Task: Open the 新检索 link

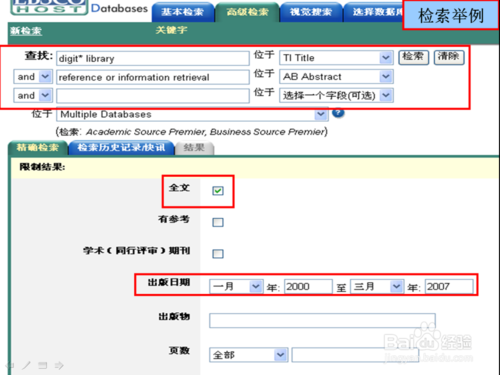Action: click(x=26, y=31)
